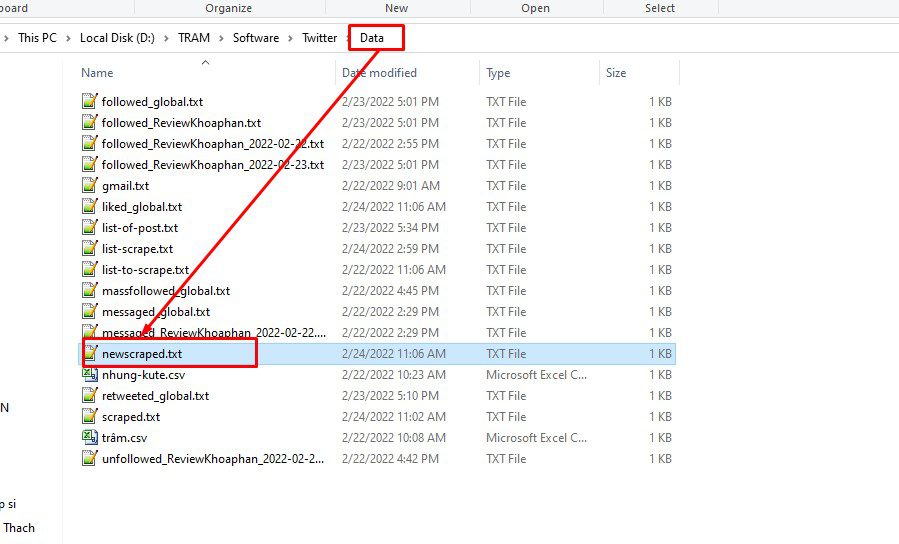This screenshot has width=899, height=544.
Task: Expand chevron before This PC breadcrumb
Action: tap(6, 38)
